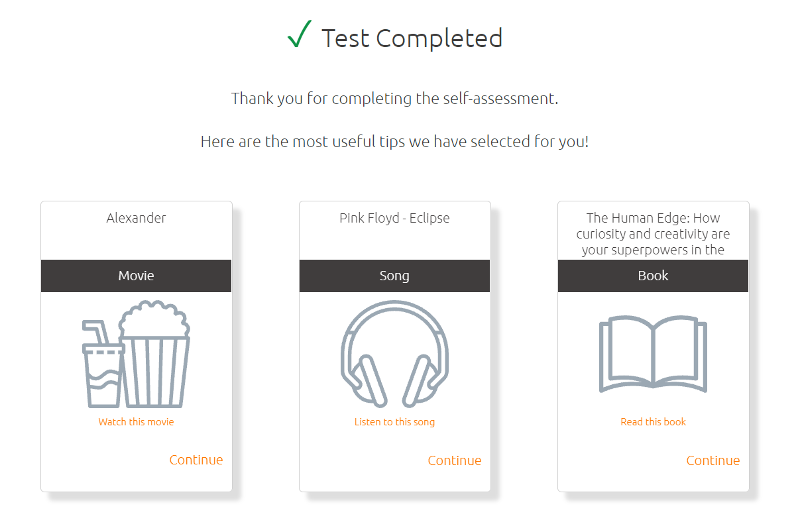Viewport: 800px width, 532px height.
Task: Click the 'Pink Floyd - Eclipse' title
Action: click(394, 218)
